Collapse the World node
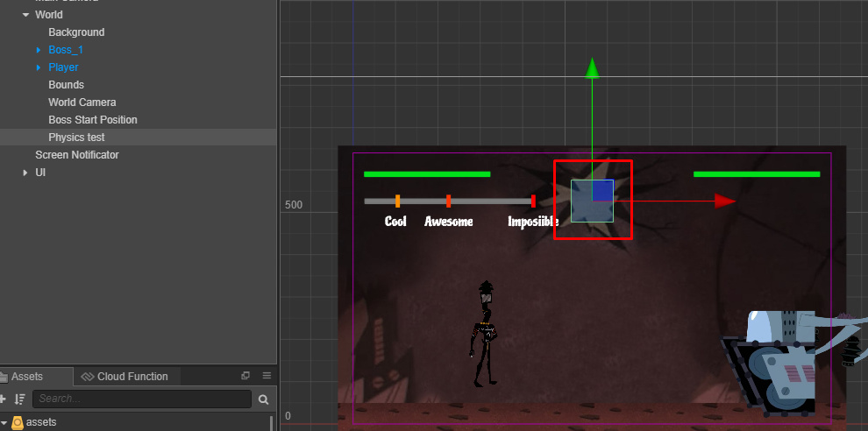This screenshot has height=431, width=868. pyautogui.click(x=25, y=15)
